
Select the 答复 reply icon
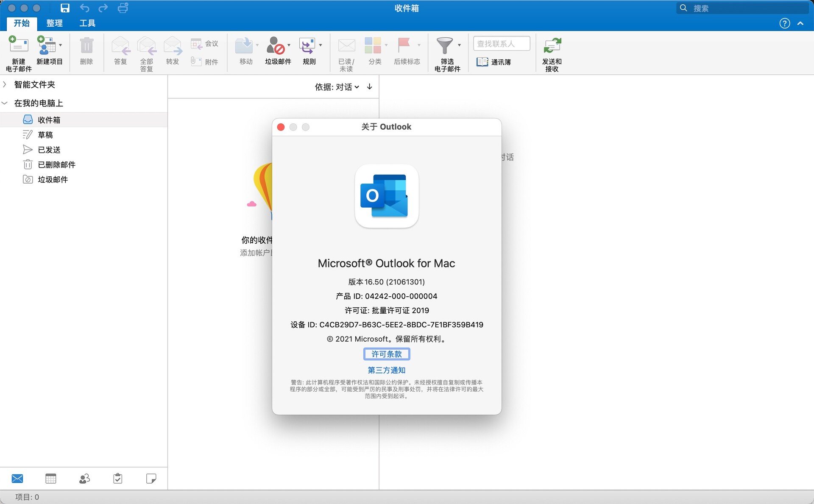(120, 45)
